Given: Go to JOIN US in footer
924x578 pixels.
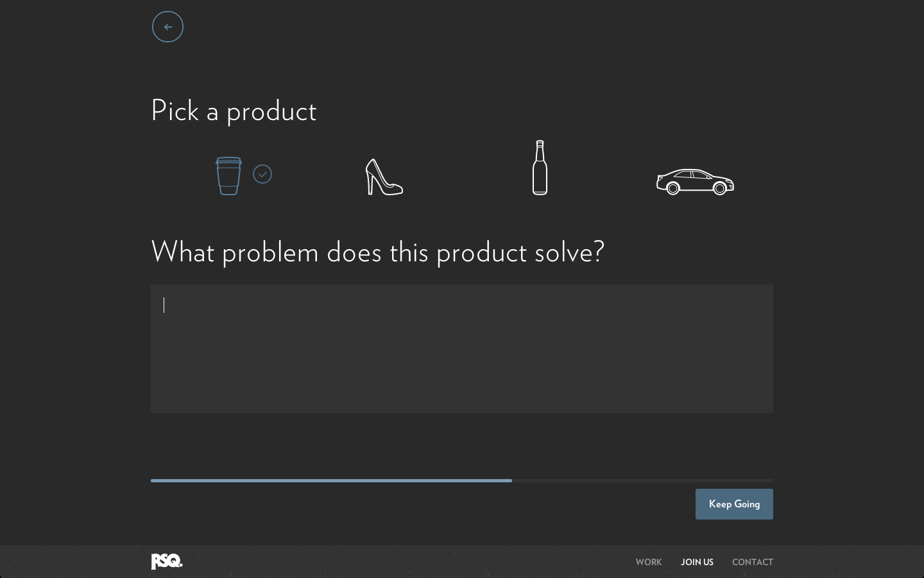Looking at the screenshot, I should point(697,562).
